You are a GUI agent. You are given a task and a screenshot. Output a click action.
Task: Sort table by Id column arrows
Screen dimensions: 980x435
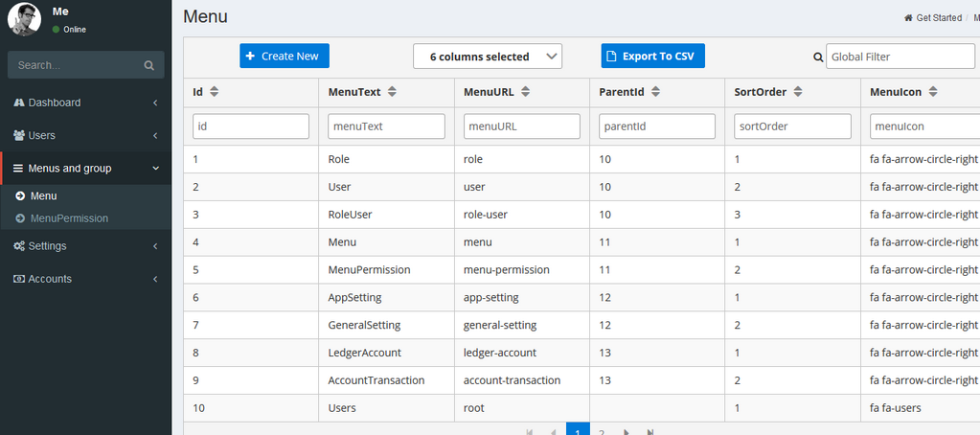tap(215, 92)
